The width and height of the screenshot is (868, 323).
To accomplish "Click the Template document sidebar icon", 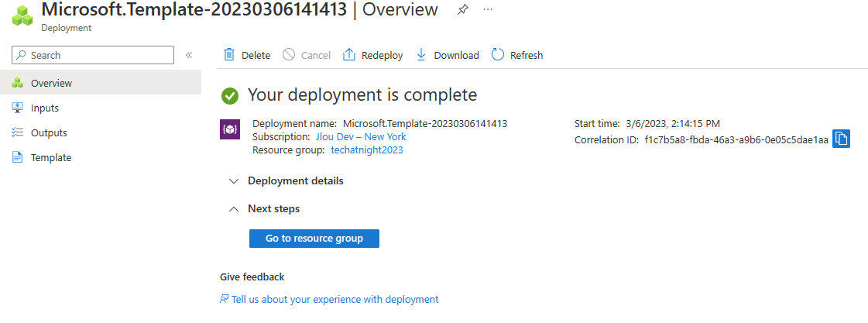I will (x=18, y=158).
